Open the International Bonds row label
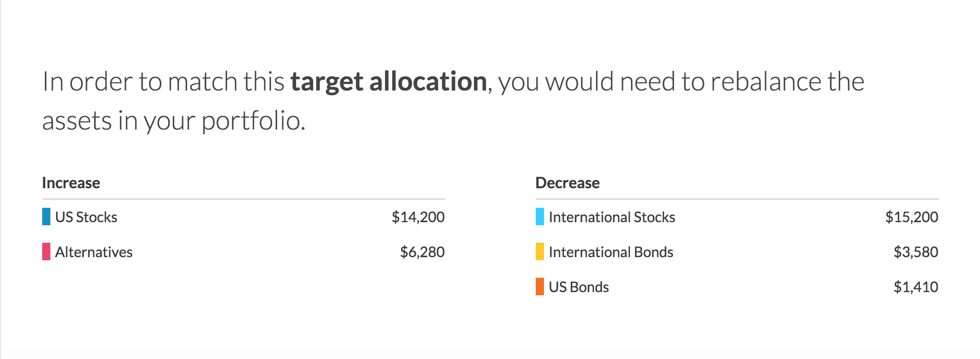This screenshot has height=359, width=980. coord(610,252)
